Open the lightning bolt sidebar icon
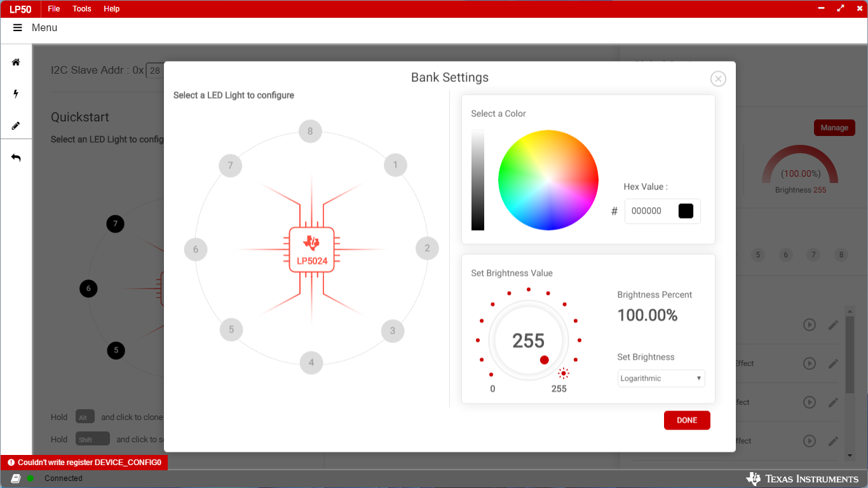This screenshot has width=868, height=488. [16, 94]
